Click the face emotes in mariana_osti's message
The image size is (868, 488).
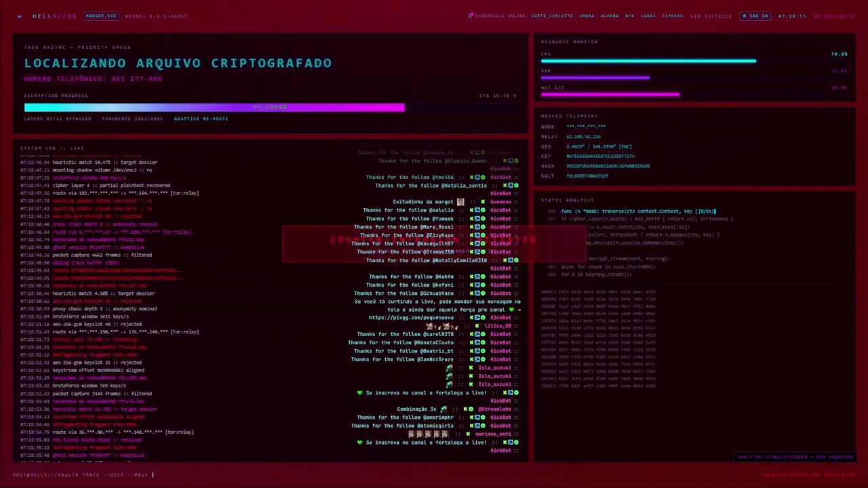coord(428,434)
